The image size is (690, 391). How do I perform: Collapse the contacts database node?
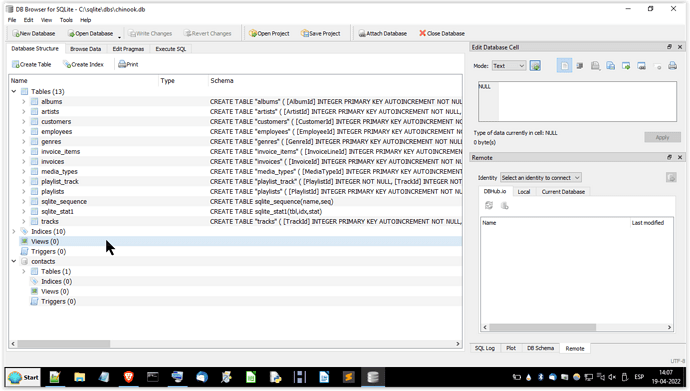[x=14, y=261]
